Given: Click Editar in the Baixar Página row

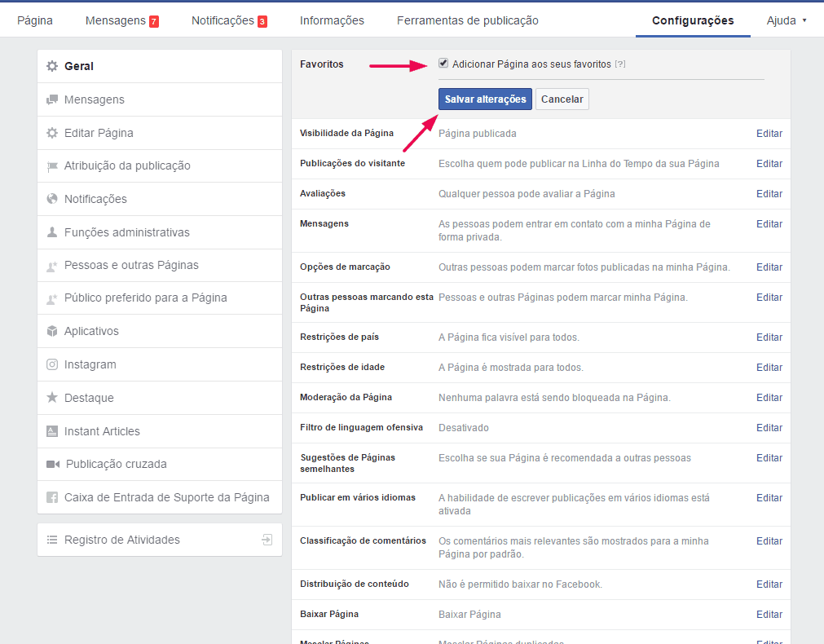Looking at the screenshot, I should click(769, 615).
